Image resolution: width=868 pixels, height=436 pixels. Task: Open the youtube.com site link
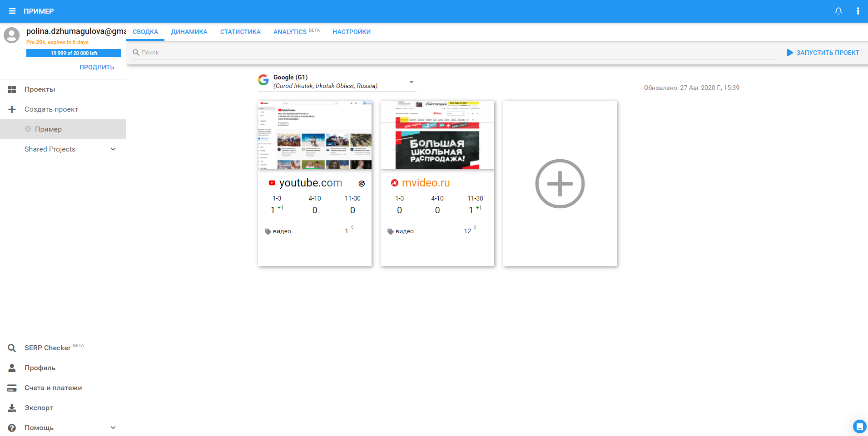pyautogui.click(x=311, y=183)
